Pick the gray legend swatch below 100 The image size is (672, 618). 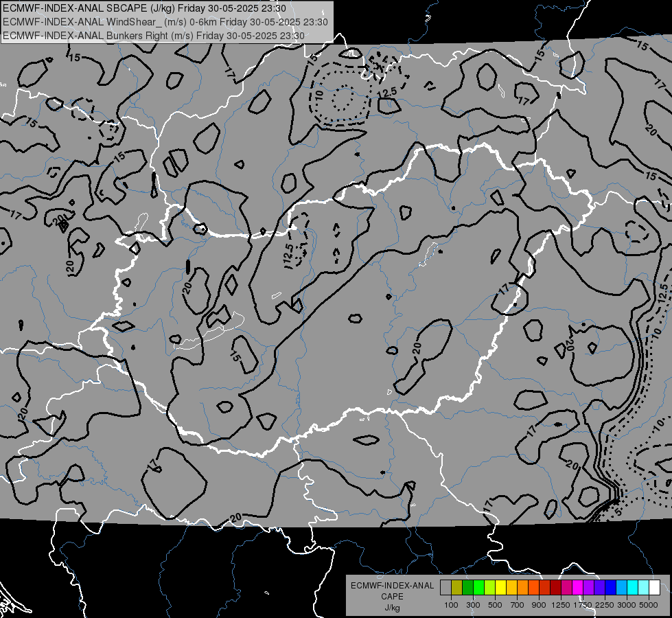445,588
